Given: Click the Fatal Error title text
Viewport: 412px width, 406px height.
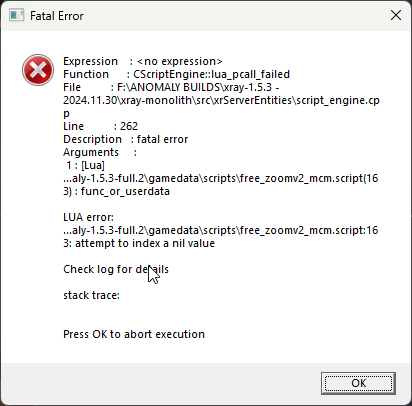Looking at the screenshot, I should pyautogui.click(x=57, y=16).
